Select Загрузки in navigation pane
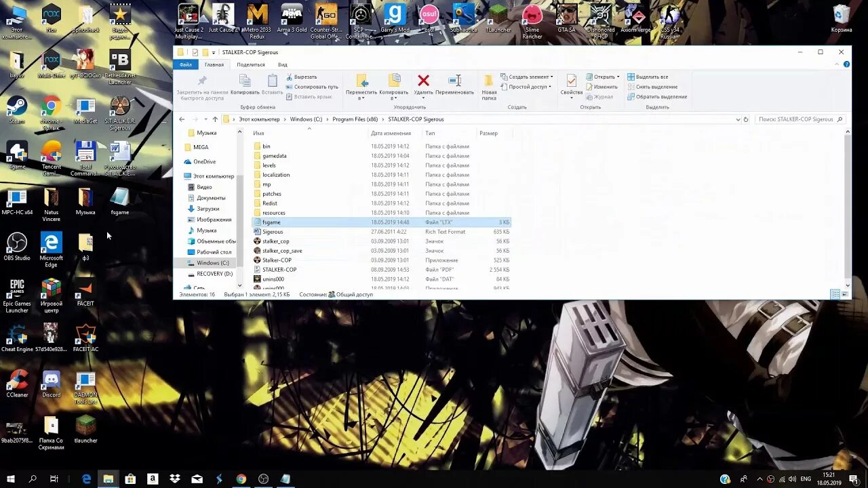Image resolution: width=868 pixels, height=488 pixels. pos(208,209)
